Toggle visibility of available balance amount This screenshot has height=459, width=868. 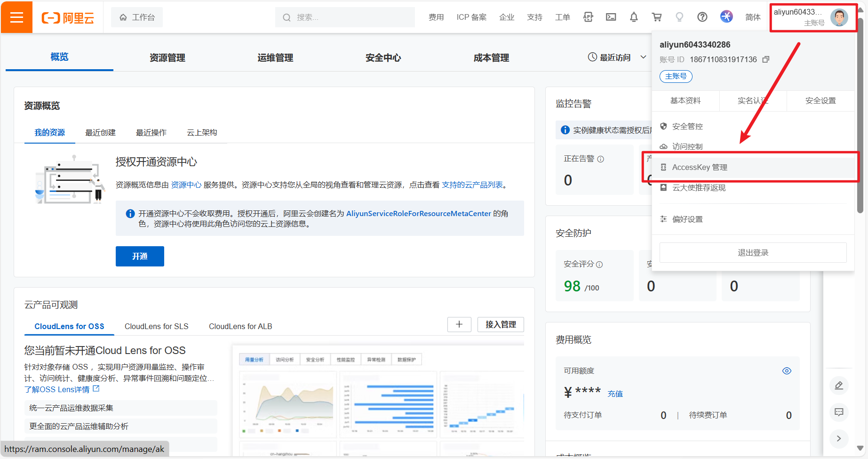(x=786, y=371)
